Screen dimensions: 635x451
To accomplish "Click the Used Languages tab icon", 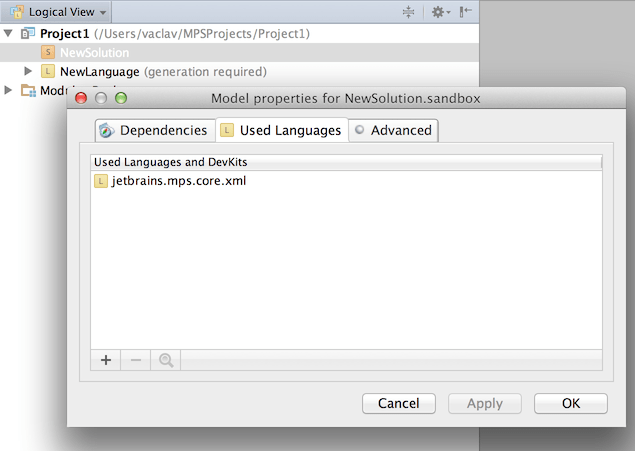I will tap(227, 130).
